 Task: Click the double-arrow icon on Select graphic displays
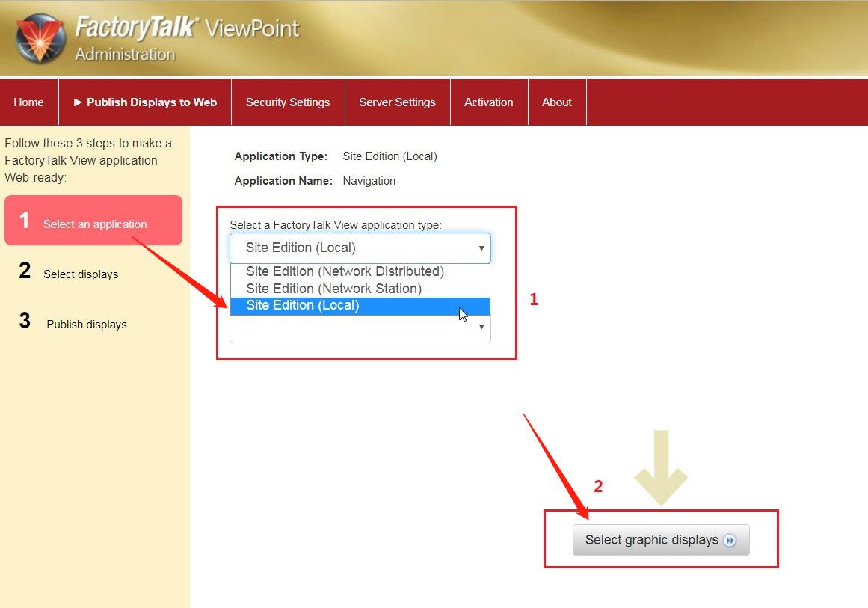pos(730,541)
